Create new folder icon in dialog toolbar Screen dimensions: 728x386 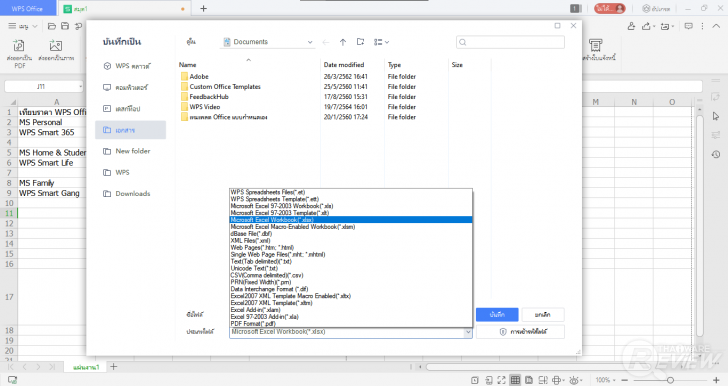(360, 42)
